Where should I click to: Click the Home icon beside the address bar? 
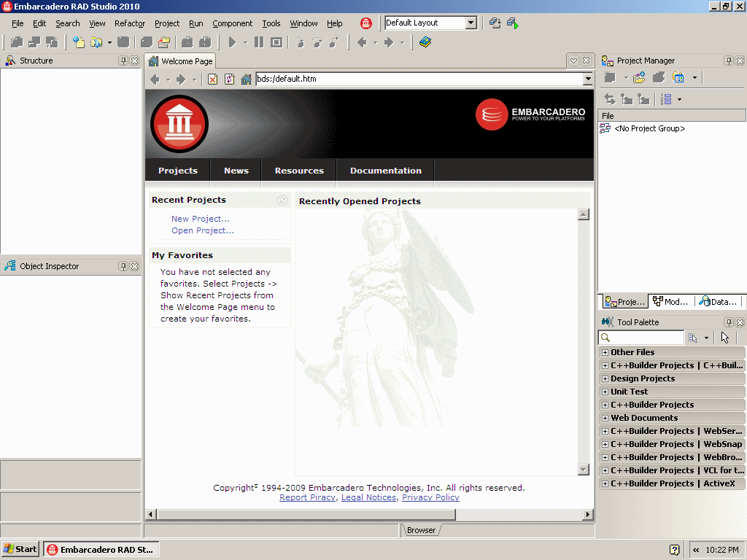pyautogui.click(x=245, y=78)
